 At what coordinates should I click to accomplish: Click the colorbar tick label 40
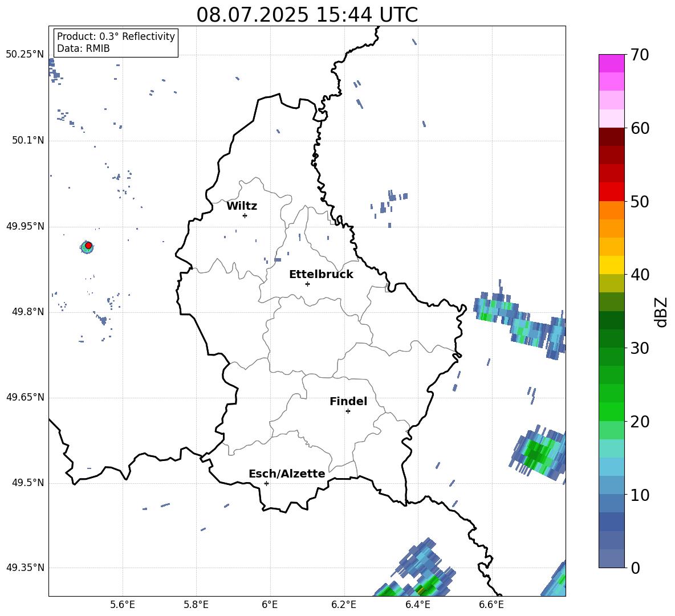tap(640, 275)
